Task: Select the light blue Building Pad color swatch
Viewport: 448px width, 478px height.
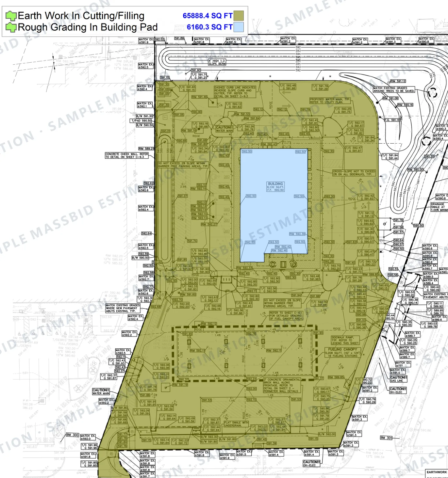Action: (x=239, y=27)
